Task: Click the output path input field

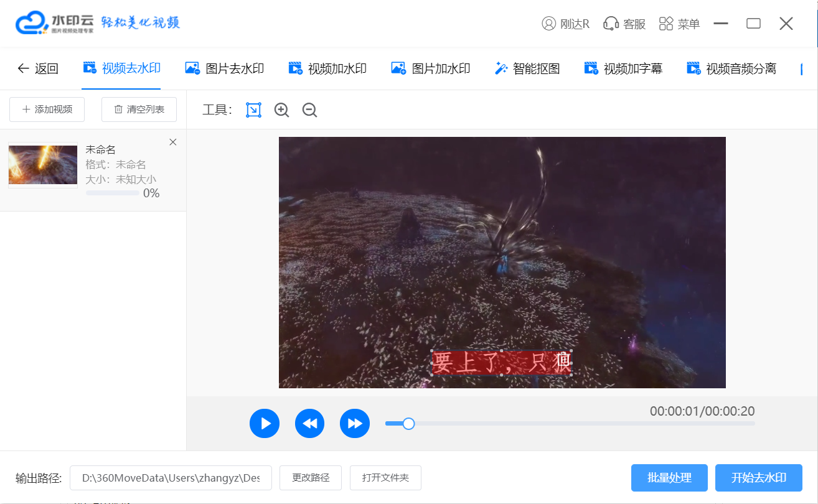Action: point(171,478)
